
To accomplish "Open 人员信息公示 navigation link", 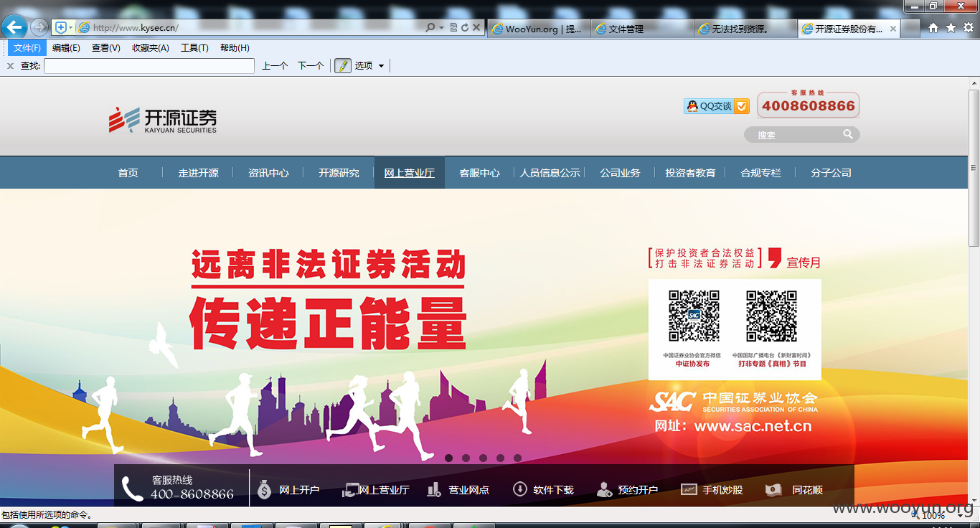I will tap(550, 173).
